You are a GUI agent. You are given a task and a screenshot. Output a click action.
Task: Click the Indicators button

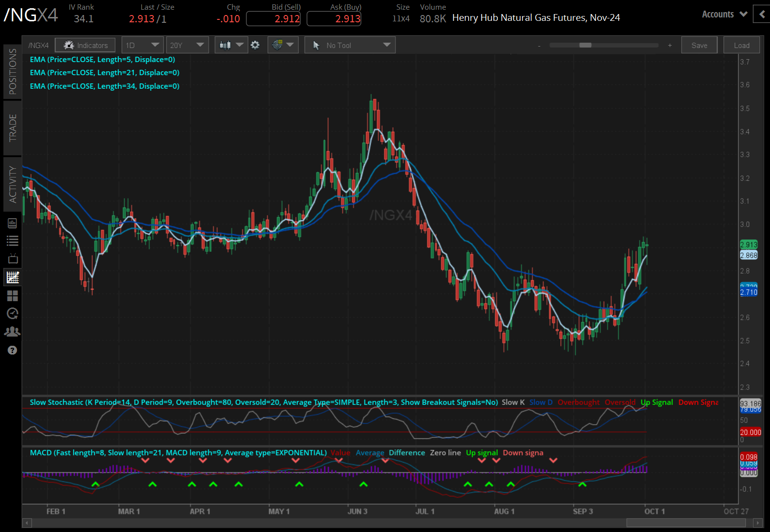(85, 45)
